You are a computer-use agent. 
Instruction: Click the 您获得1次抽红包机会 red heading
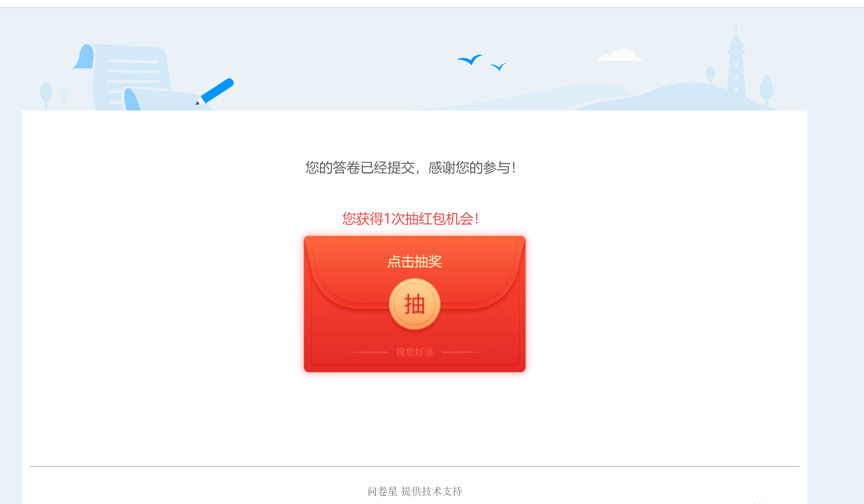coord(410,219)
